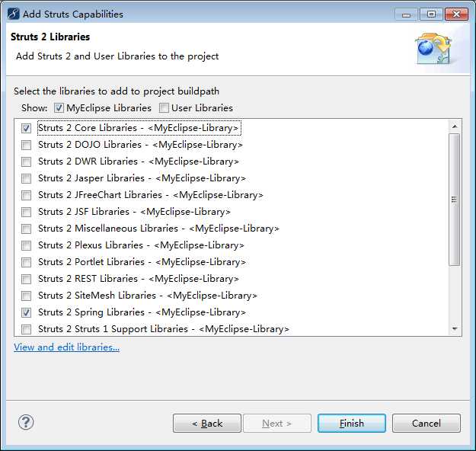Check Struts 2 Jasper Libraries checkbox
This screenshot has width=476, height=451.
pos(26,178)
